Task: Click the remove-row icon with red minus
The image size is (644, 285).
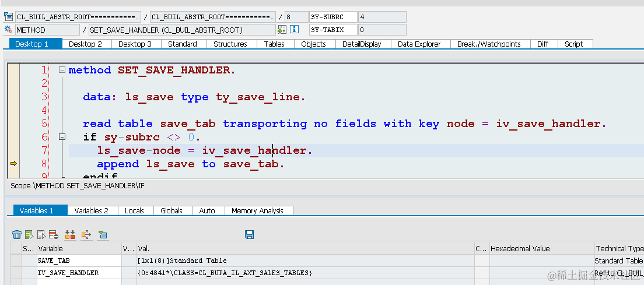Action: click(54, 234)
